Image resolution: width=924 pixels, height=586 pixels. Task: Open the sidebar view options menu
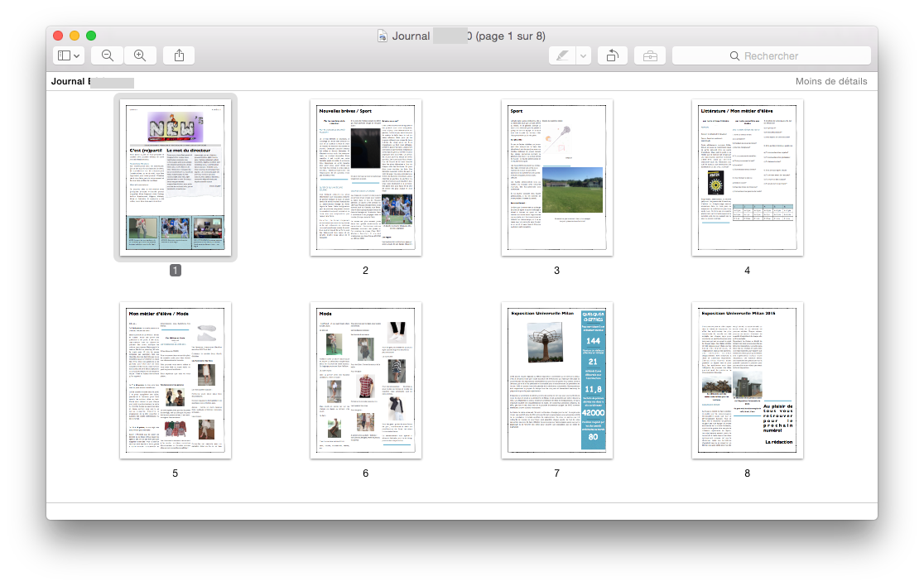click(x=69, y=55)
